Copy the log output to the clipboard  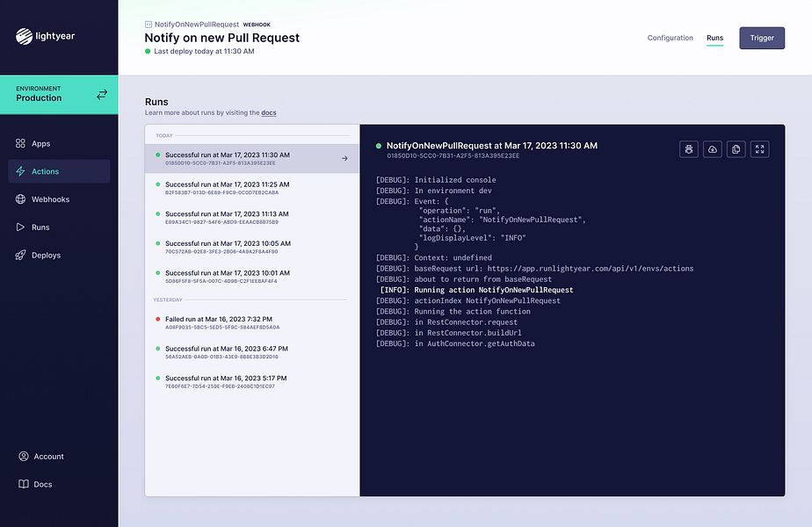coord(736,149)
